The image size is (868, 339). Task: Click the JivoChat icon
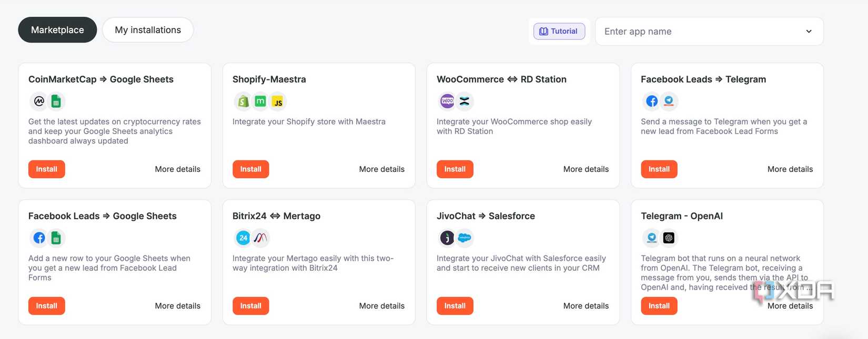point(447,238)
